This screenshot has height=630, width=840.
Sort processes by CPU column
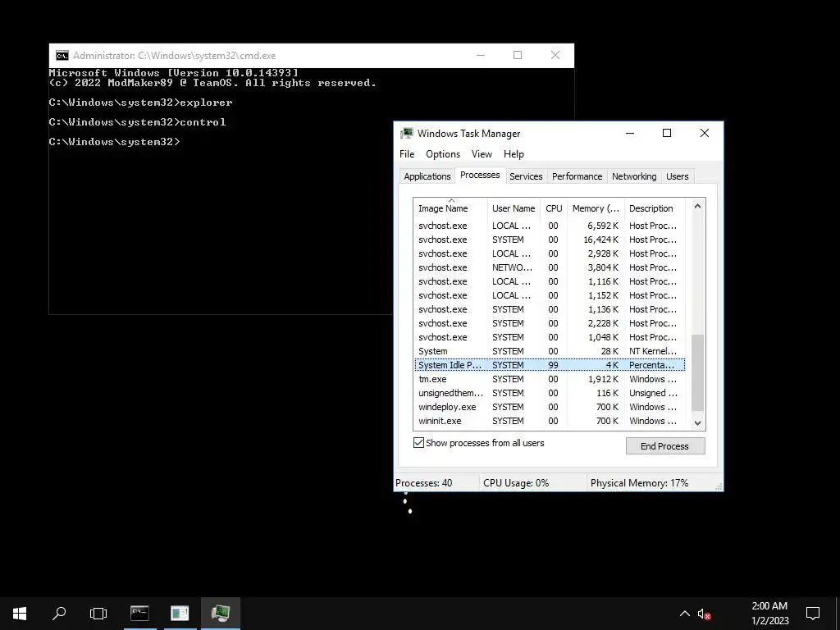[x=554, y=208]
